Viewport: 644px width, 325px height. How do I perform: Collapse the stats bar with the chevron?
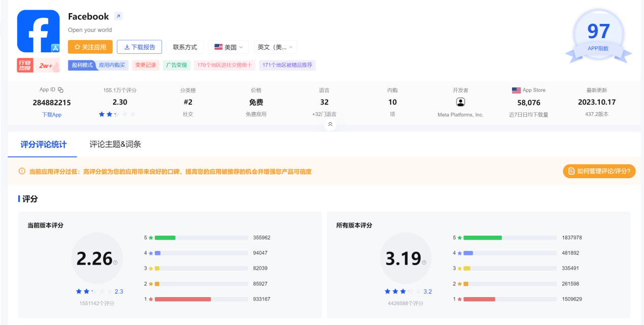(x=330, y=124)
